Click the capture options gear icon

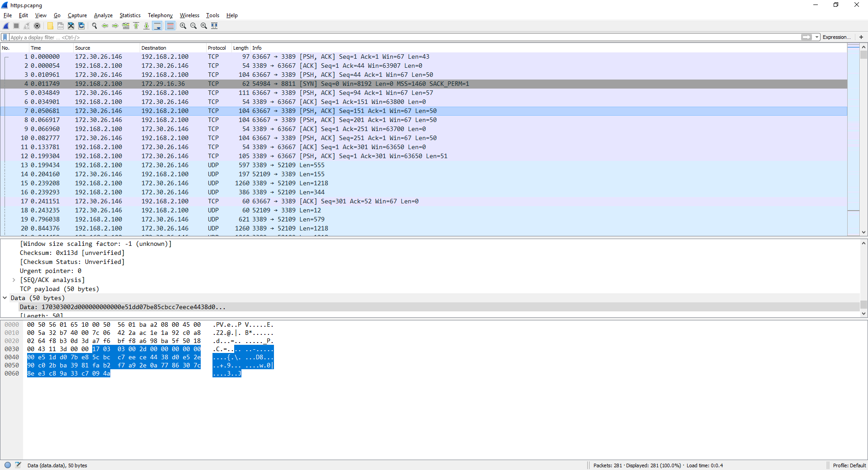tap(37, 26)
